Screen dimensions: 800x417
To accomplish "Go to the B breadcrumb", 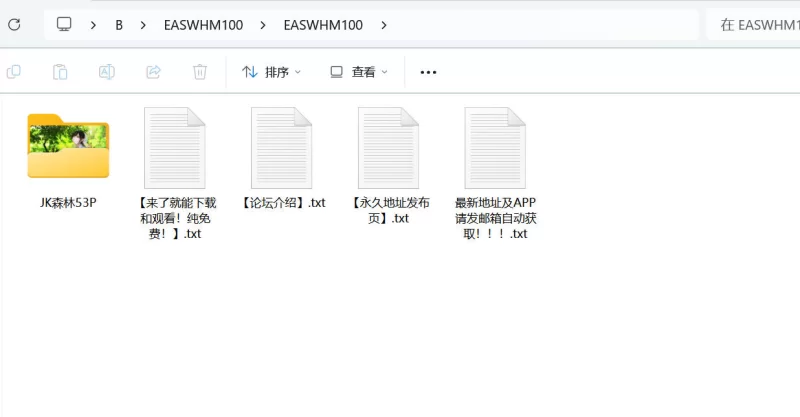I will 119,25.
